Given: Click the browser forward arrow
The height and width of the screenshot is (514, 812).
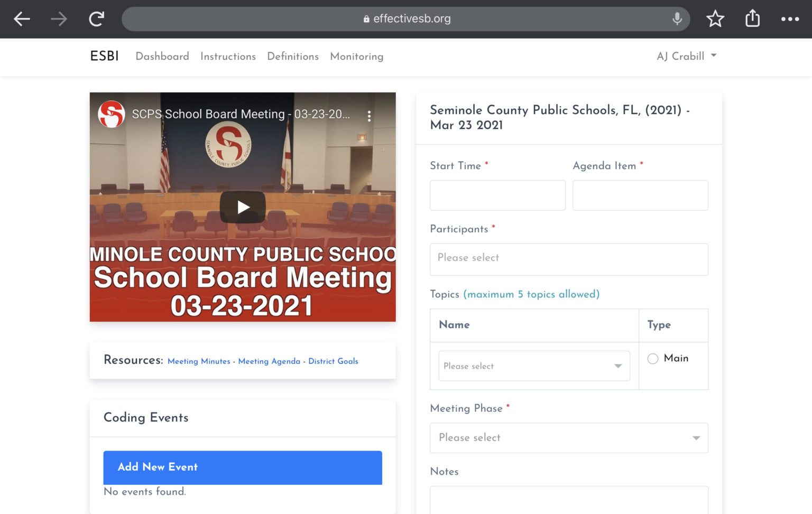Looking at the screenshot, I should pos(59,19).
